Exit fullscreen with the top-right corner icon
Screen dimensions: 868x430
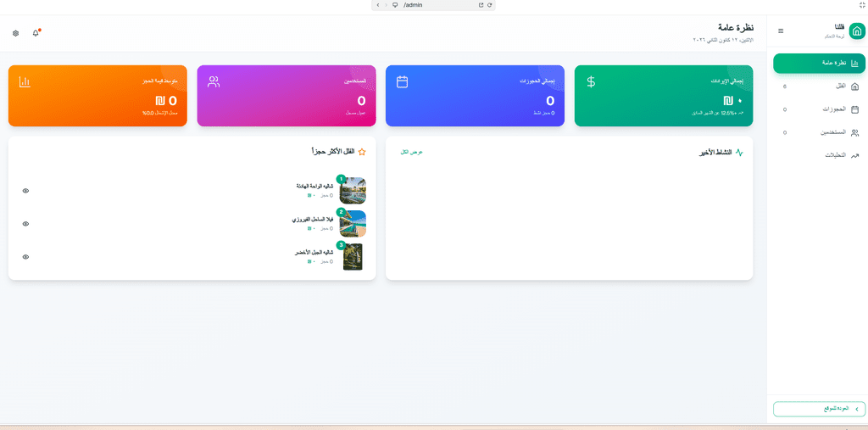click(861, 5)
